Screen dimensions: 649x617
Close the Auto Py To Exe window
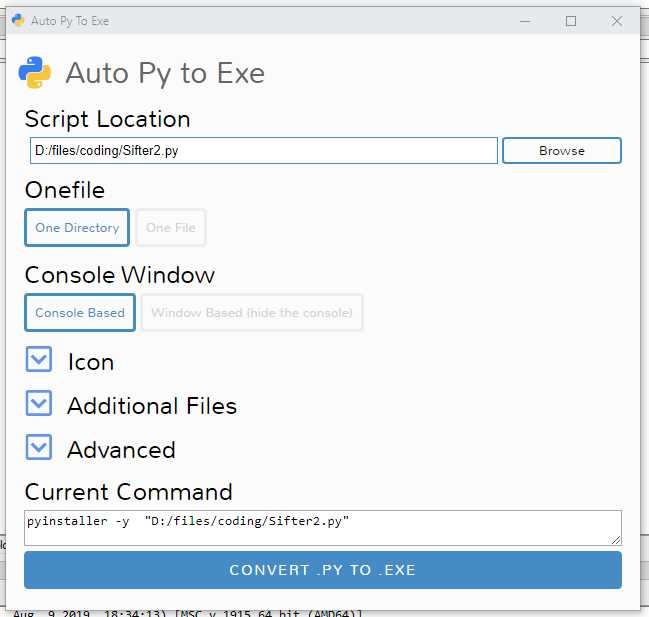coord(617,21)
